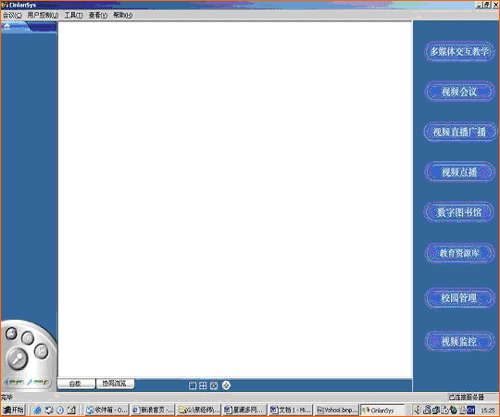Click the user icon on control panel
500x417 pixels.
click(x=11, y=333)
